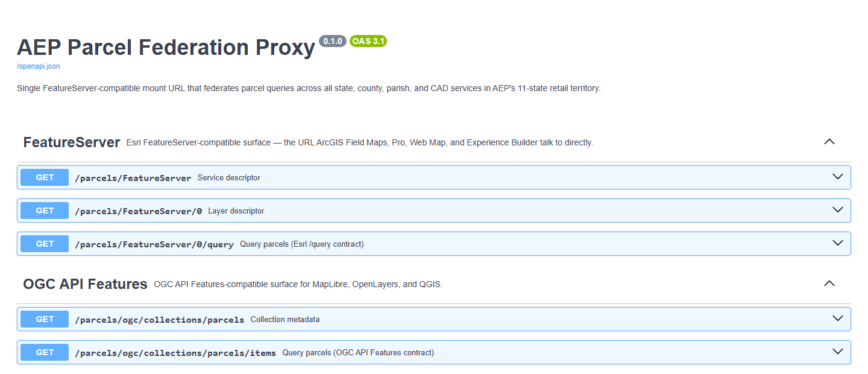Click the /parcels/FeatureServer/0 path text

coord(139,211)
